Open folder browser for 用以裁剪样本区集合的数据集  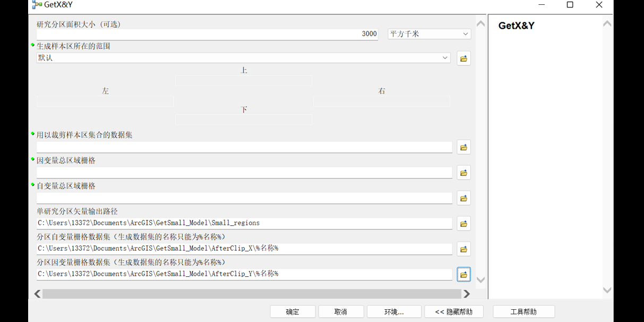pos(463,147)
